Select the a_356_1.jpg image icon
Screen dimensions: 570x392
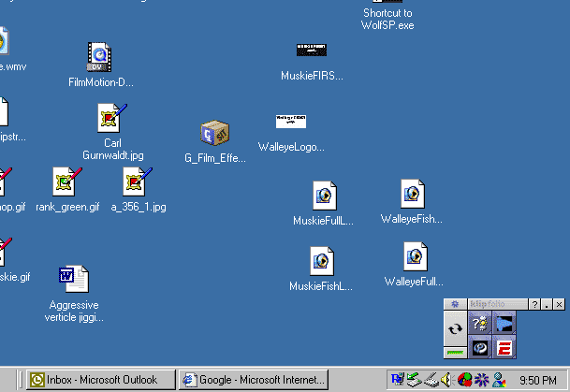click(138, 182)
